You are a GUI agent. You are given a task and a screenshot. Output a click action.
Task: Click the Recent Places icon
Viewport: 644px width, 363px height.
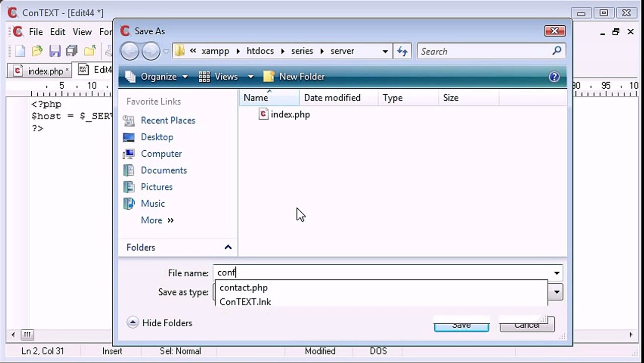[129, 120]
